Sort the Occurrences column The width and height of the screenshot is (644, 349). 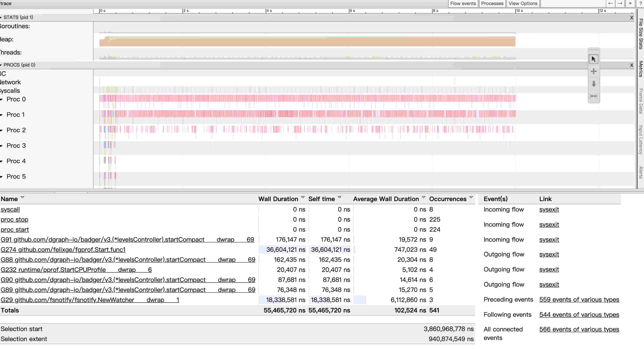[x=471, y=197]
